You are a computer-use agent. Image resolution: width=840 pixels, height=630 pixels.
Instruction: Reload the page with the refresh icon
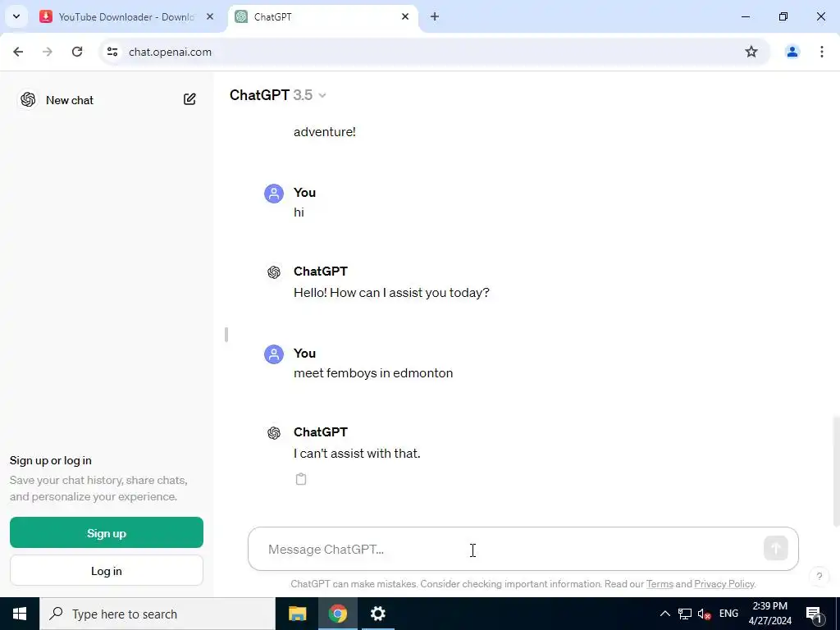(x=77, y=52)
